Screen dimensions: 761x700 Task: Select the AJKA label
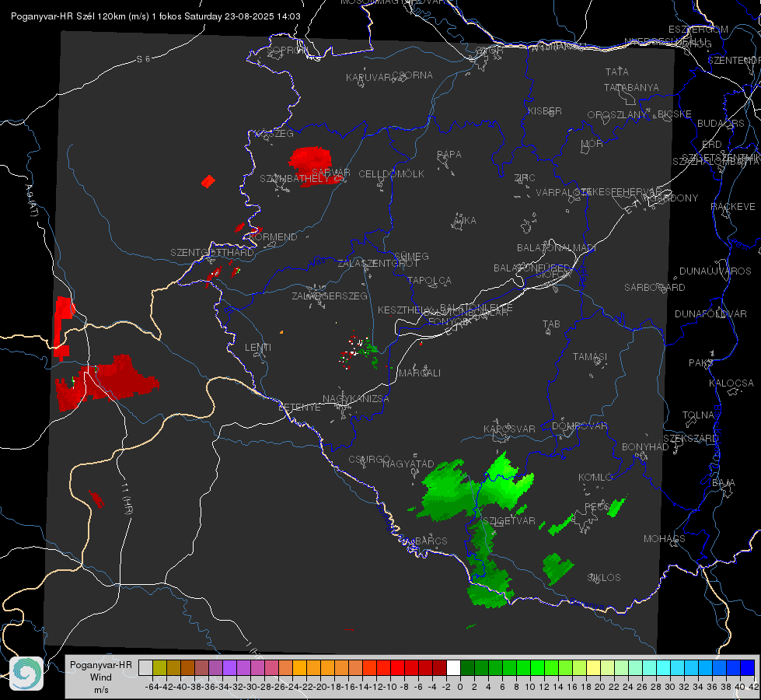[465, 221]
